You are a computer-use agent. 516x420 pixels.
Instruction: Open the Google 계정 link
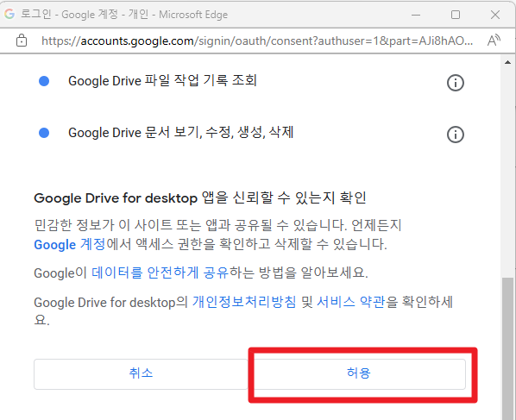click(70, 244)
